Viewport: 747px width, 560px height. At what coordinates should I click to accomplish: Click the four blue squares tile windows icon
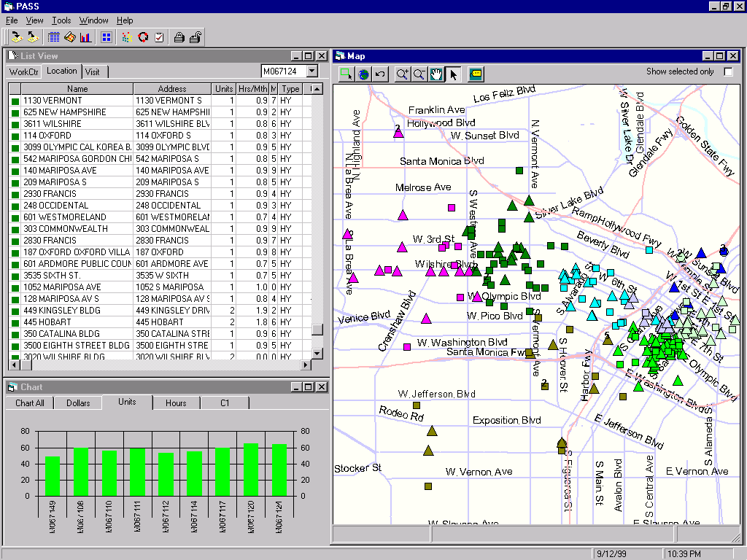point(107,37)
